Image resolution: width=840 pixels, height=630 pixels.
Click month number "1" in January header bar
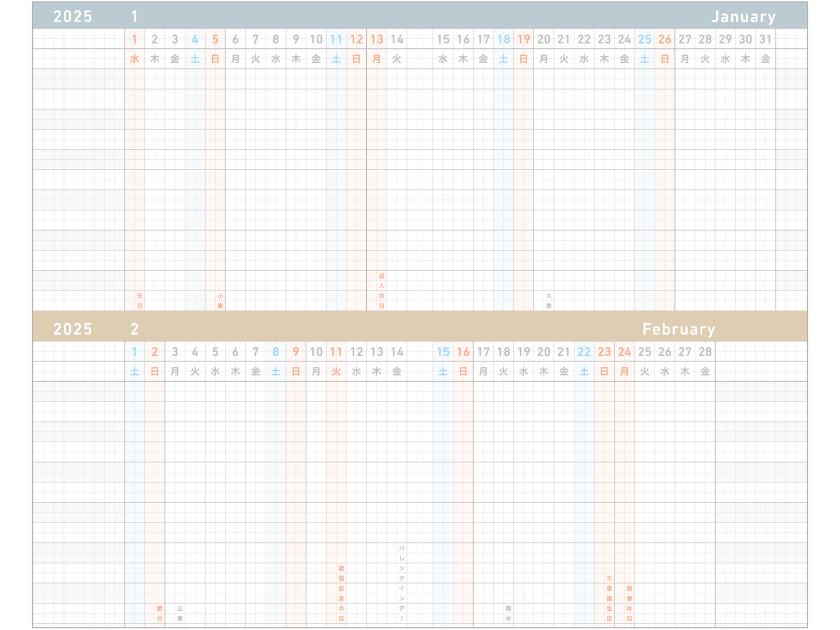[x=134, y=17]
